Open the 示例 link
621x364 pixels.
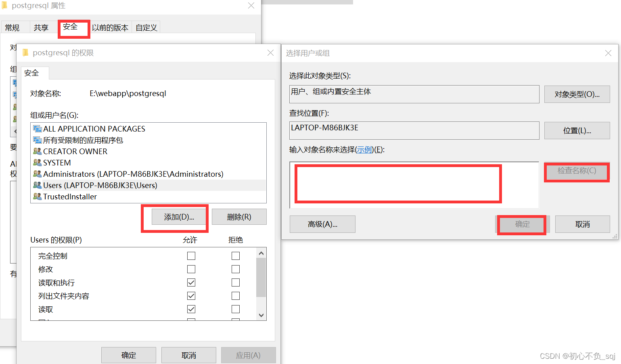pyautogui.click(x=364, y=150)
